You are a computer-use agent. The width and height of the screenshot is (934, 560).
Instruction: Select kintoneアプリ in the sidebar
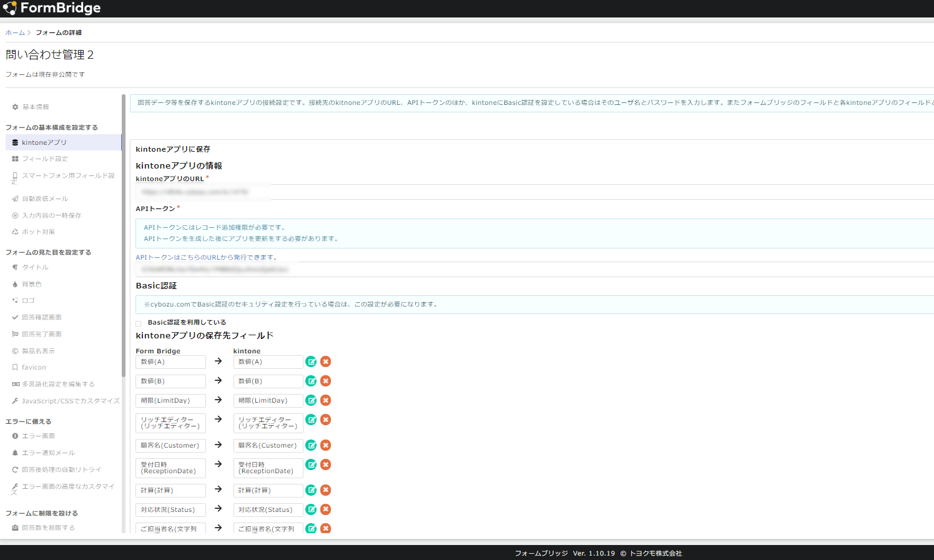point(63,142)
